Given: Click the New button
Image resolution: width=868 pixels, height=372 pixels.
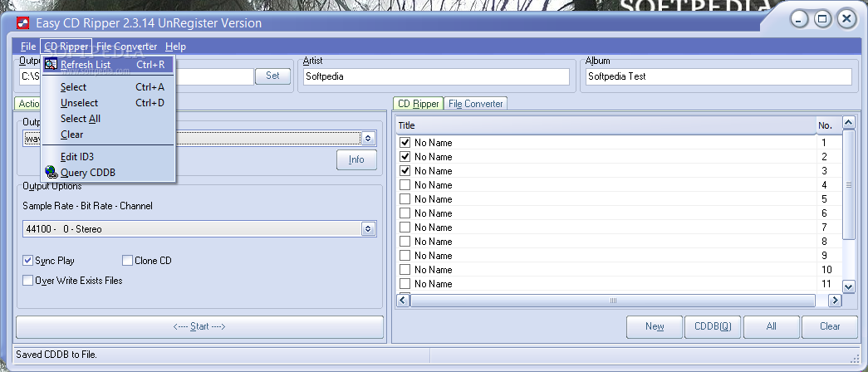Looking at the screenshot, I should (655, 326).
